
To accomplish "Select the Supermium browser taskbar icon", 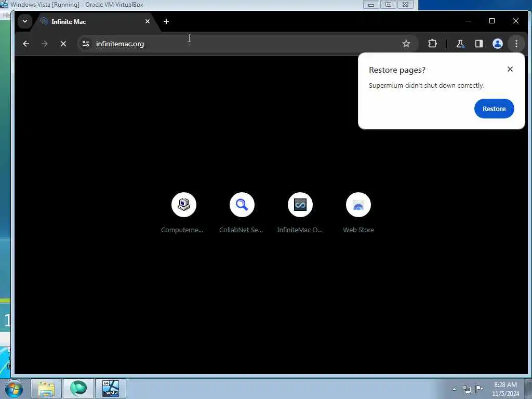I will 78,389.
